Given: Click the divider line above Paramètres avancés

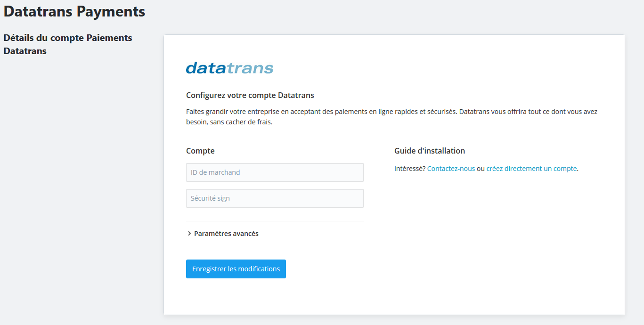Looking at the screenshot, I should (275, 221).
